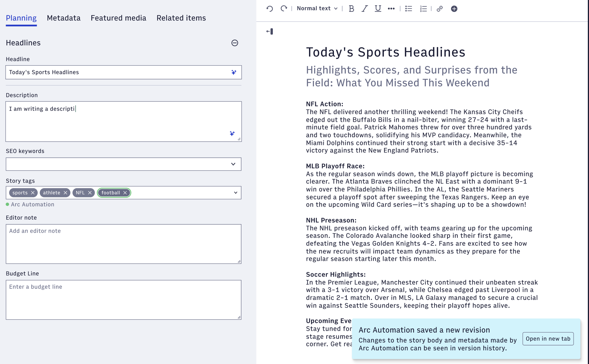Open the Normal text style dropdown

click(x=317, y=9)
